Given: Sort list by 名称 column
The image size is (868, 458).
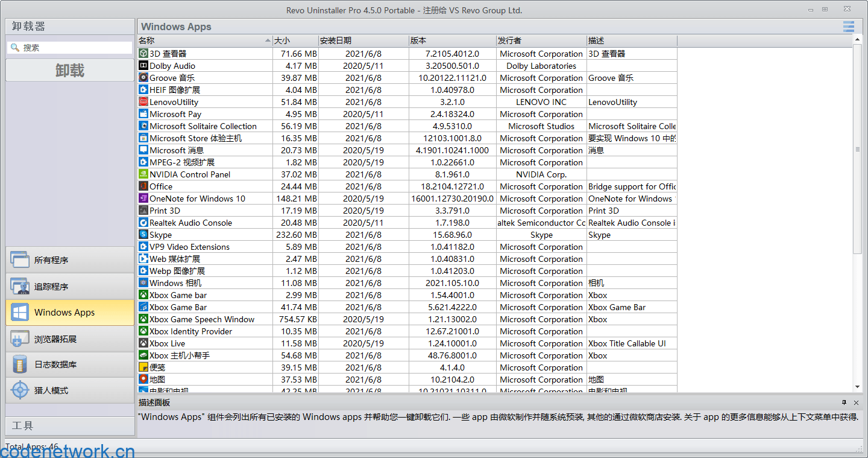Looking at the screenshot, I should tap(205, 40).
